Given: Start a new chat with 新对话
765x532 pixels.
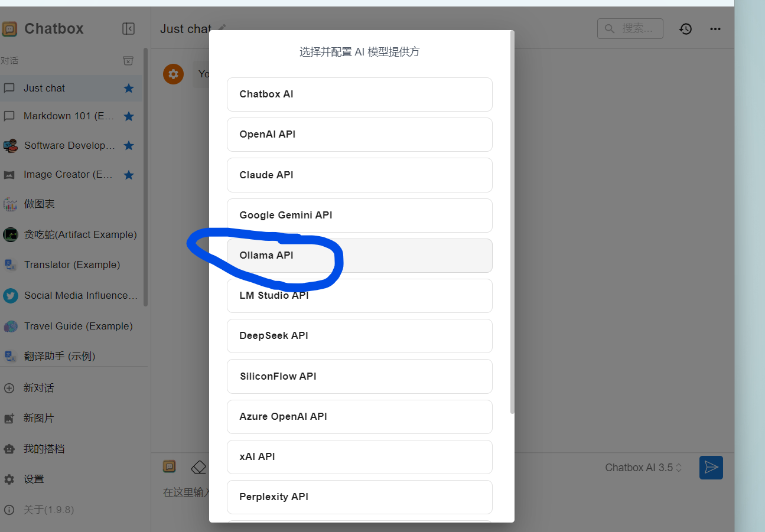Looking at the screenshot, I should click(x=38, y=388).
